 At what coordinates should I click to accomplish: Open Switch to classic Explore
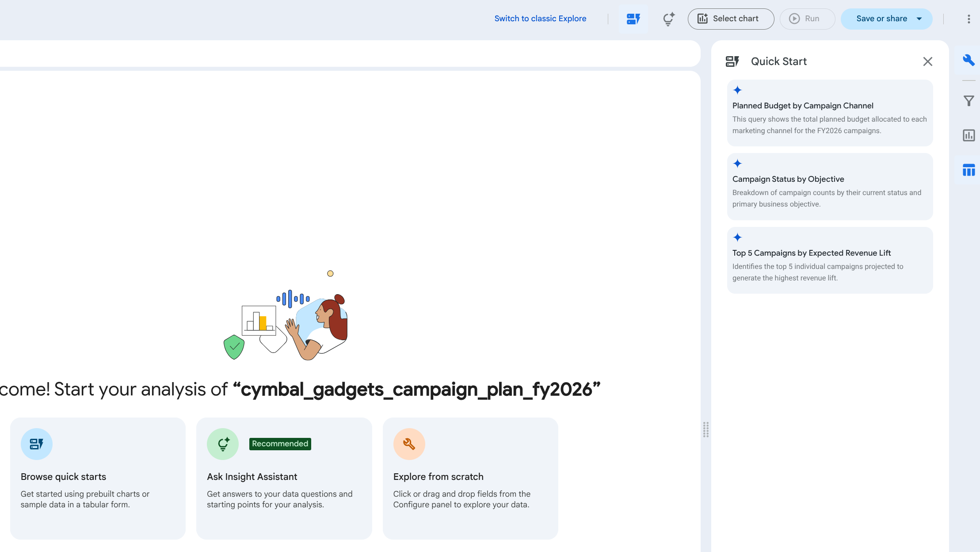pyautogui.click(x=540, y=18)
